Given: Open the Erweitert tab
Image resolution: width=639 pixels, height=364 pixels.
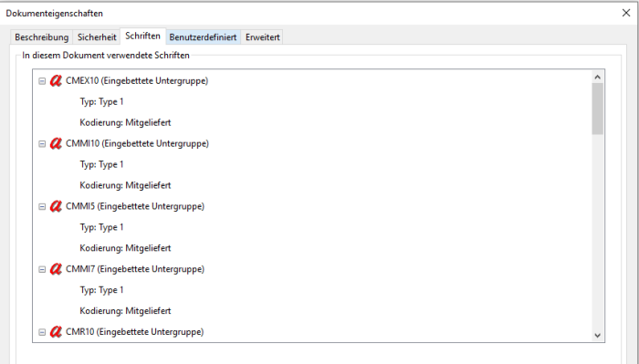Looking at the screenshot, I should point(263,37).
